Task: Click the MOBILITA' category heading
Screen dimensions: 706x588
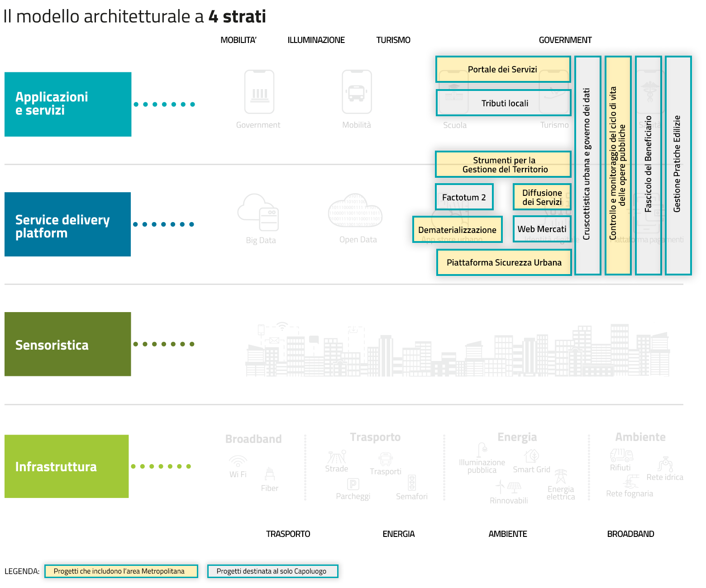Action: coord(238,40)
